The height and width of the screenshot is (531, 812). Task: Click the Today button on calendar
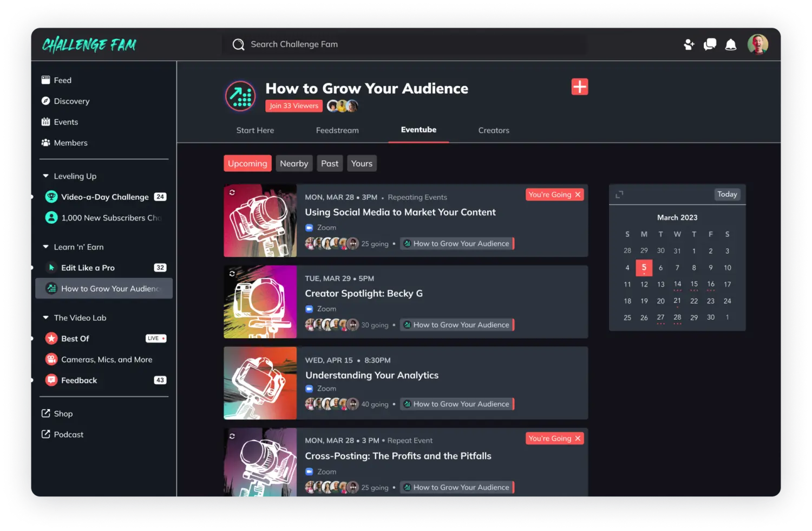(727, 195)
